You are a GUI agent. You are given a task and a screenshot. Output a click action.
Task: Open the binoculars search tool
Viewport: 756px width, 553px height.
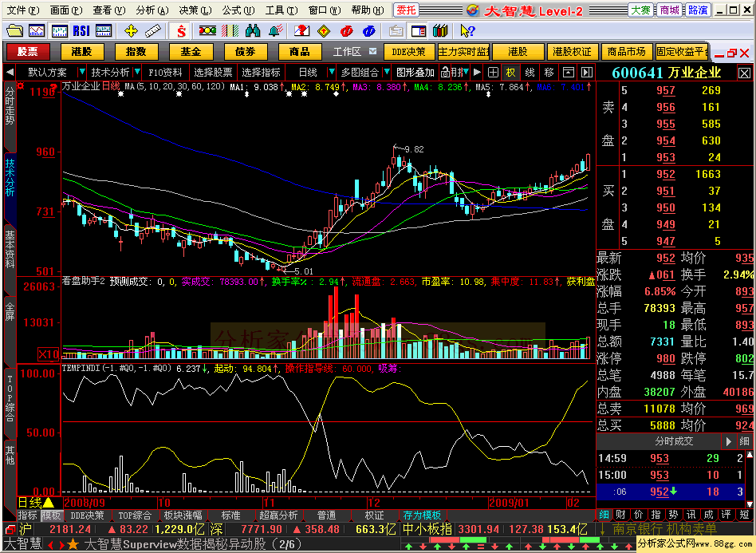(x=253, y=31)
